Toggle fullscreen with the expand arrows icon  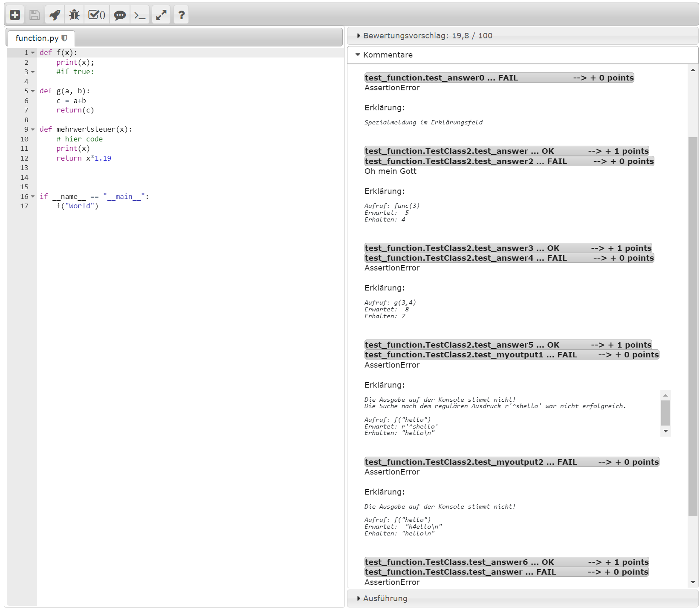[x=161, y=15]
